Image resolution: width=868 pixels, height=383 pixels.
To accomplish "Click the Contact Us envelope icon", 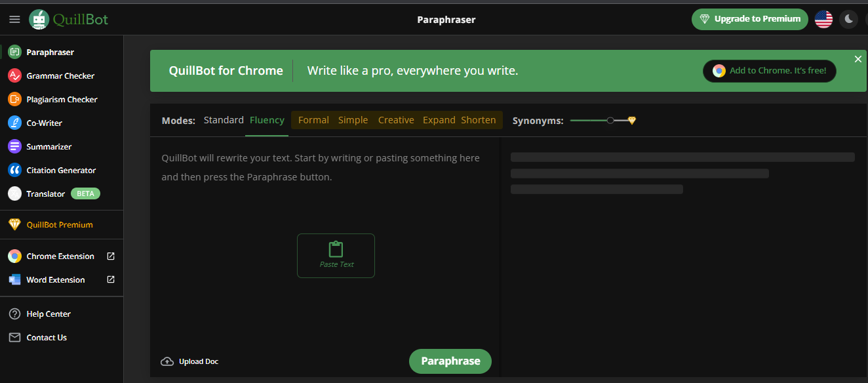I will [14, 337].
